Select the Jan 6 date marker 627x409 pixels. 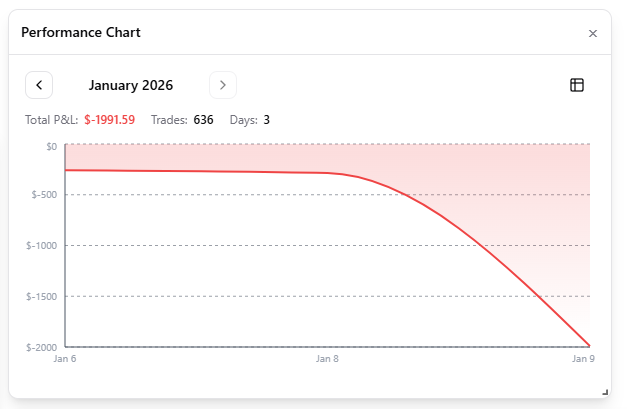click(x=65, y=358)
